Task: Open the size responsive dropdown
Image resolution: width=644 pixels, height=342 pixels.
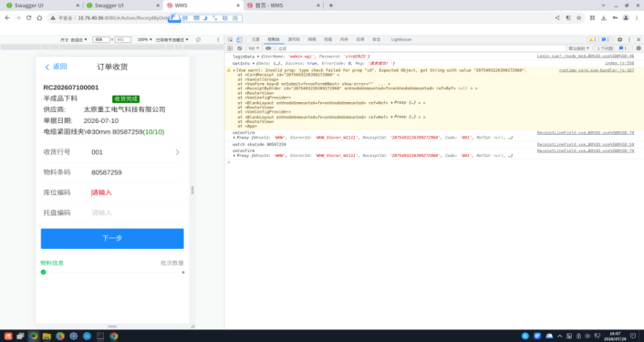Action: coord(74,39)
